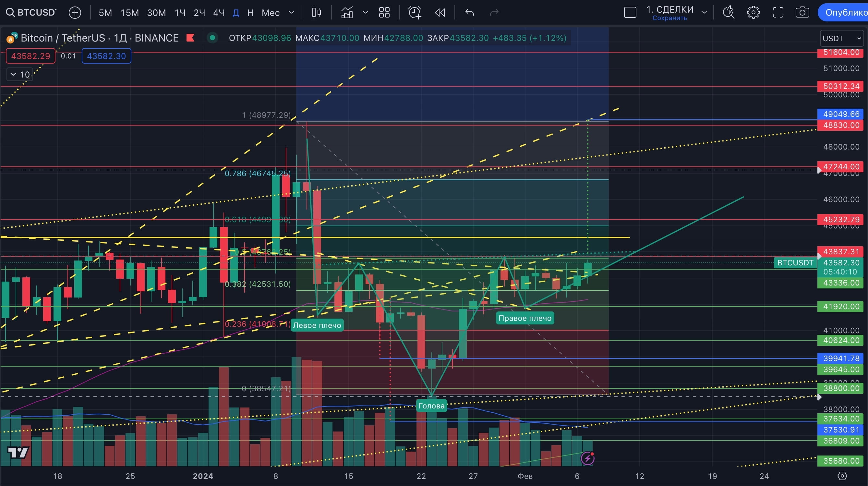868x486 pixels.
Task: Select the 4Ч timeframe
Action: (x=218, y=12)
